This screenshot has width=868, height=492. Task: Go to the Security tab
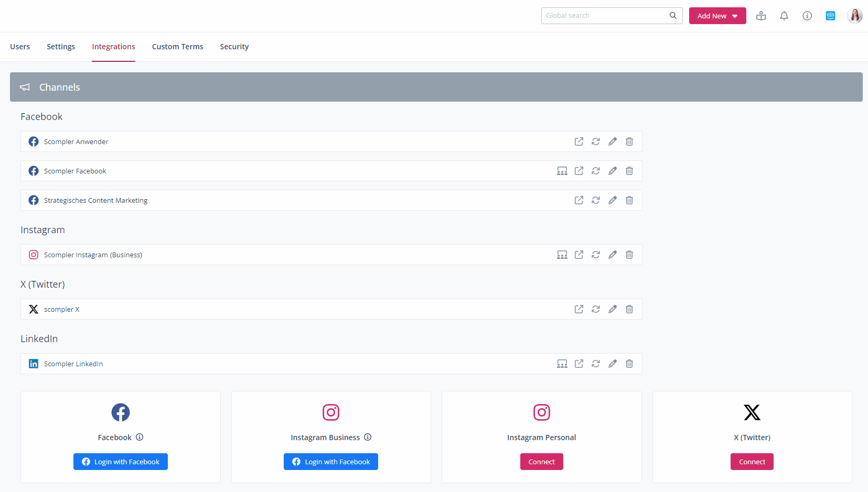click(x=234, y=47)
